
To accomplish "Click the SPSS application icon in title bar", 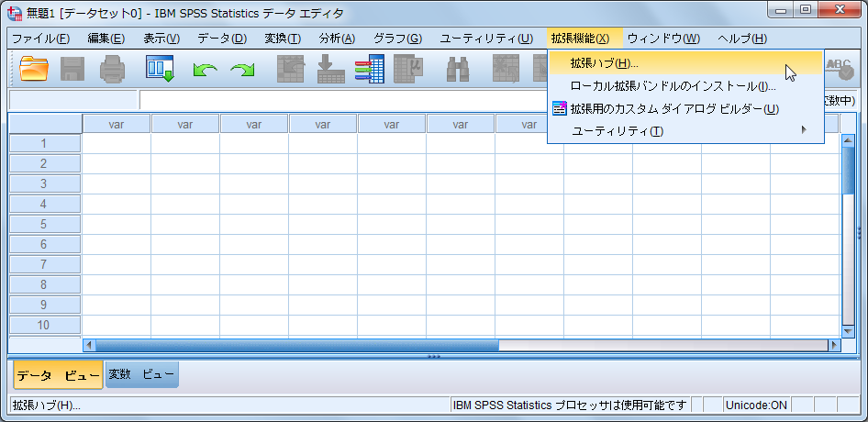I will [x=16, y=12].
